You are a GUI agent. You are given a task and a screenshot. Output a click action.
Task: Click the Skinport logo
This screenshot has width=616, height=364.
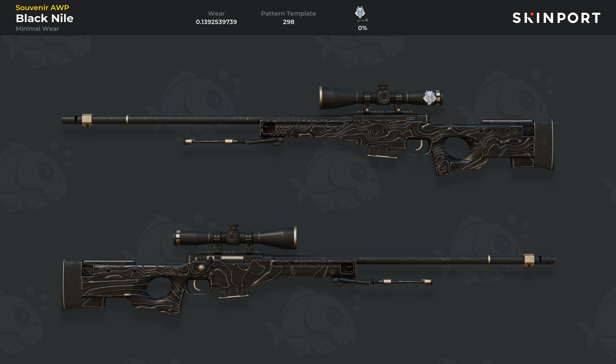[x=556, y=18]
